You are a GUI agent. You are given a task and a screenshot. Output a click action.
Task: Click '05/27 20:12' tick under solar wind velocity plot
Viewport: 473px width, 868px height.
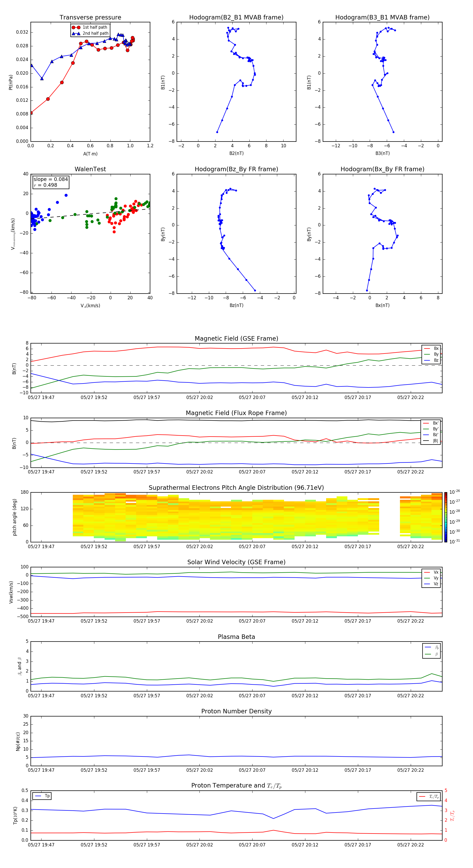pyautogui.click(x=305, y=621)
